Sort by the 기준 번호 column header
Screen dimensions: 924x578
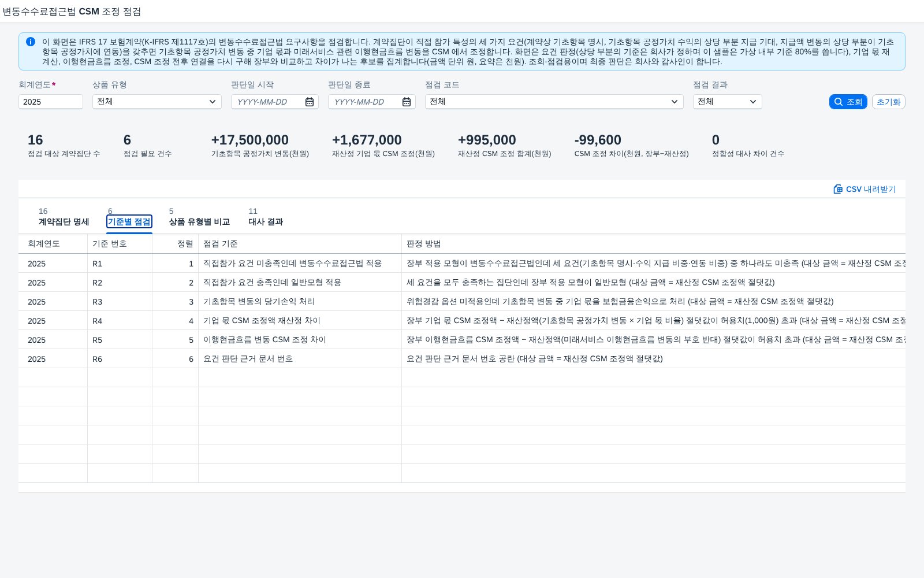tap(120, 244)
